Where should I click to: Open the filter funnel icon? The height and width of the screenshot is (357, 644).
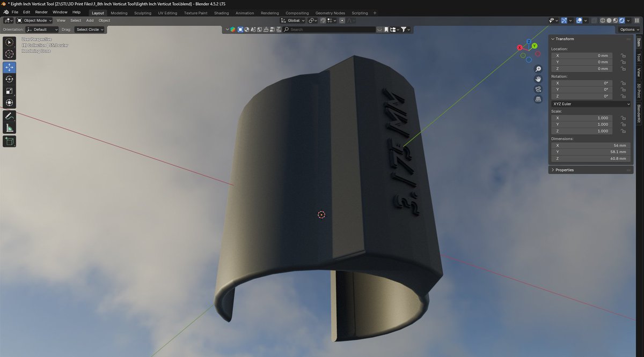pyautogui.click(x=404, y=29)
